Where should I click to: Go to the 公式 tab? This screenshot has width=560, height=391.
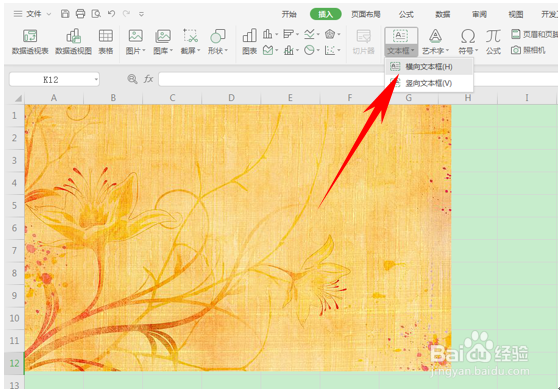tap(406, 14)
